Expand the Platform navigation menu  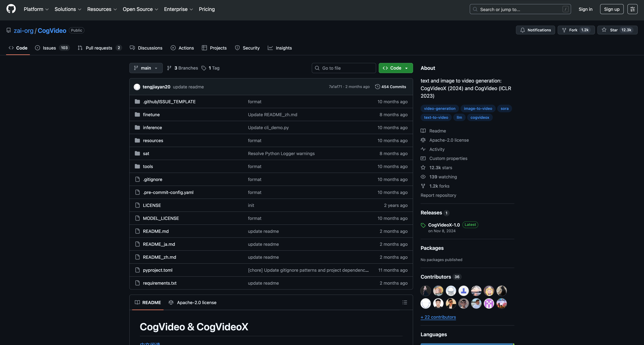(x=36, y=9)
